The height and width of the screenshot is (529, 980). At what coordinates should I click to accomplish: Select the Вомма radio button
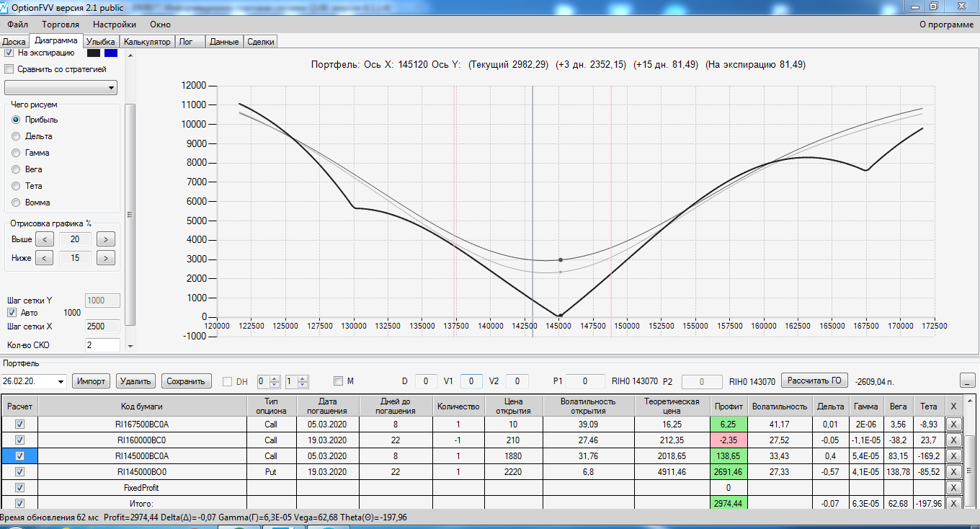[x=16, y=203]
